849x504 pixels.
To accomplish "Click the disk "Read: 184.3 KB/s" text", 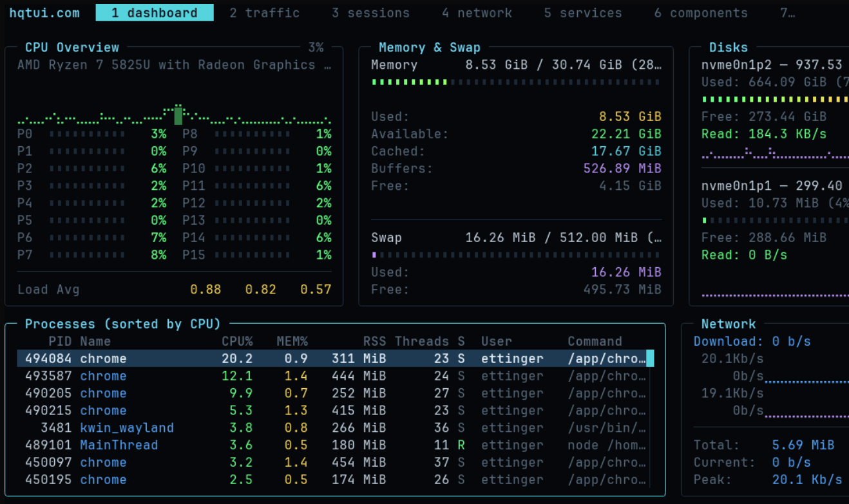I will click(x=764, y=134).
